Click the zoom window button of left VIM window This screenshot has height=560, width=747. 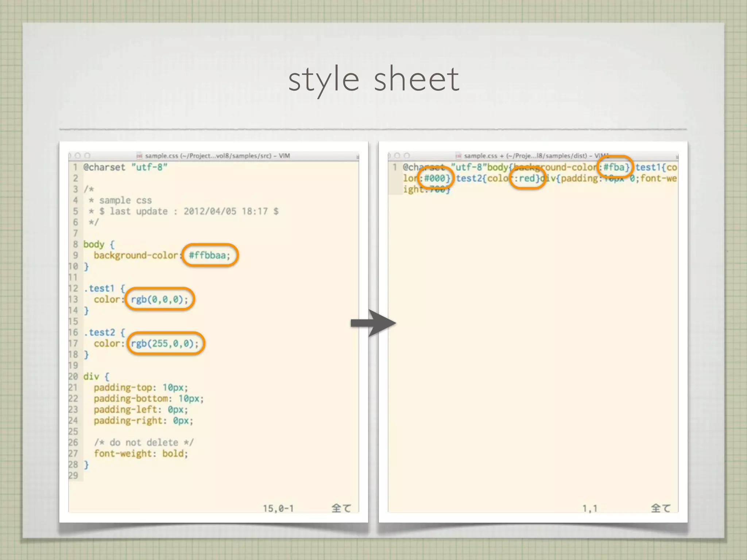pyautogui.click(x=88, y=156)
